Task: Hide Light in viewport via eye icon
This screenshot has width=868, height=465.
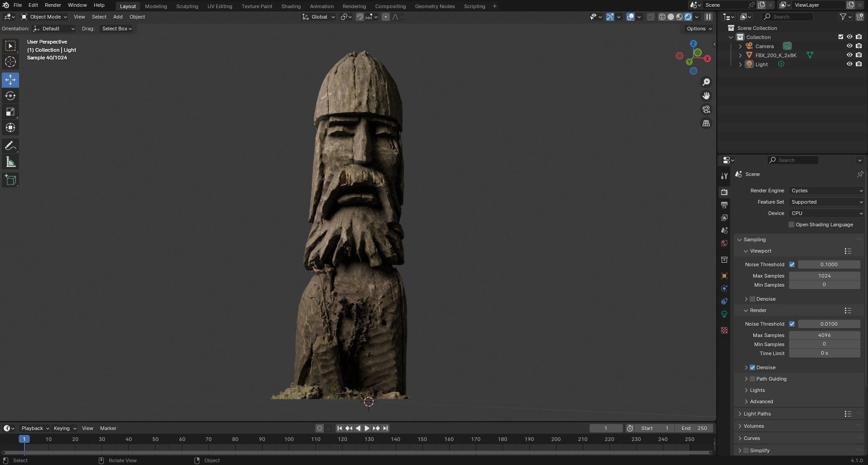Action: 849,64
